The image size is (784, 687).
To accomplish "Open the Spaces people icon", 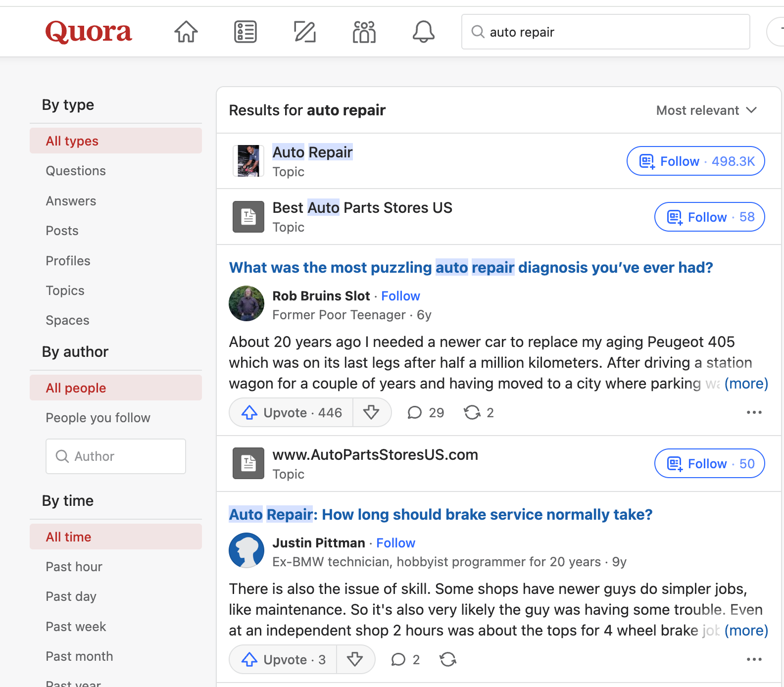I will [364, 32].
